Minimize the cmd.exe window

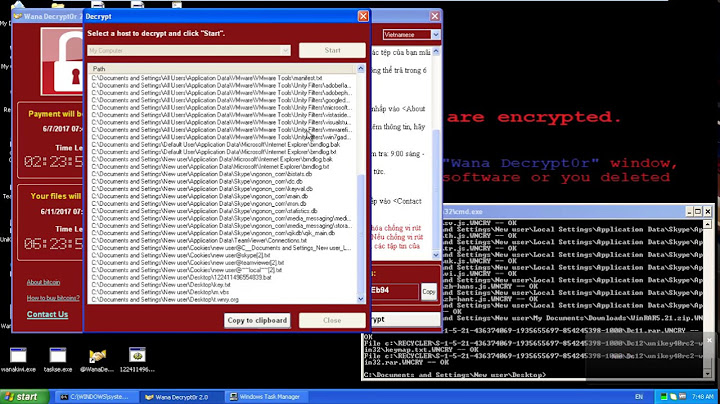click(689, 212)
